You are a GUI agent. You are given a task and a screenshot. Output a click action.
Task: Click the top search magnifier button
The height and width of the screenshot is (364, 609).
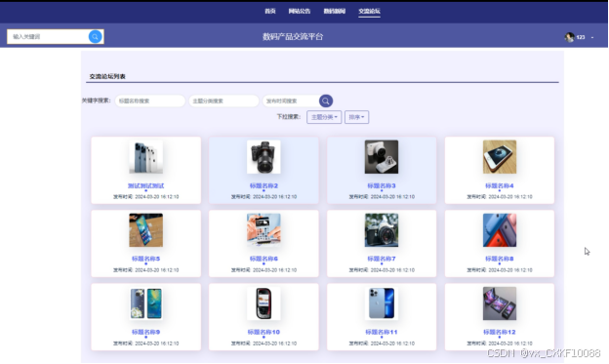[96, 36]
